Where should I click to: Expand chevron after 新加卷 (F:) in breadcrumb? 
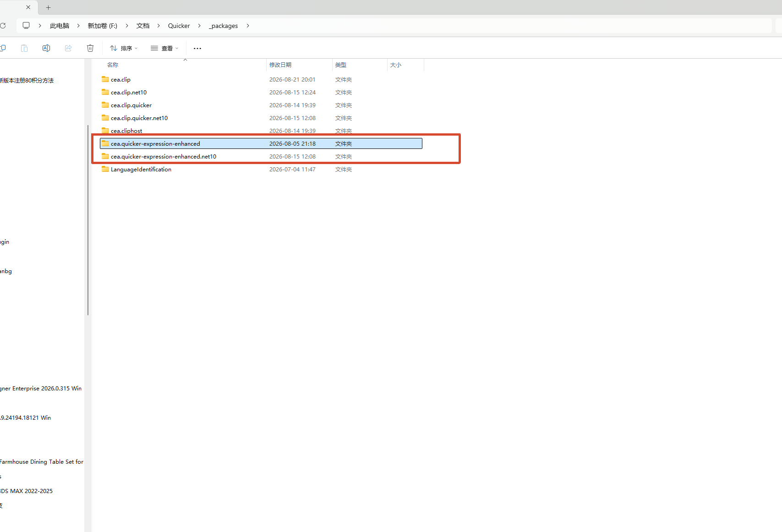click(127, 26)
